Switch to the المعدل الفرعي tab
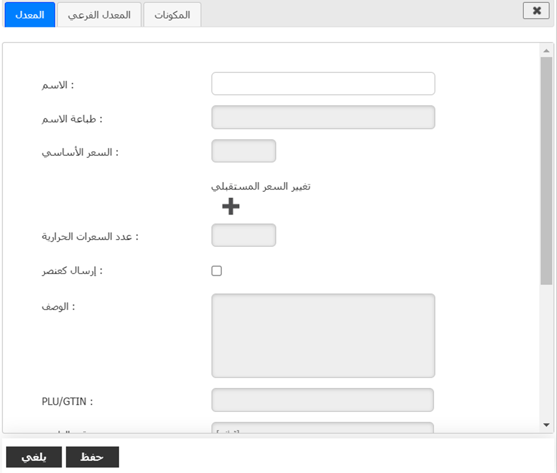This screenshot has height=473, width=557. (99, 15)
